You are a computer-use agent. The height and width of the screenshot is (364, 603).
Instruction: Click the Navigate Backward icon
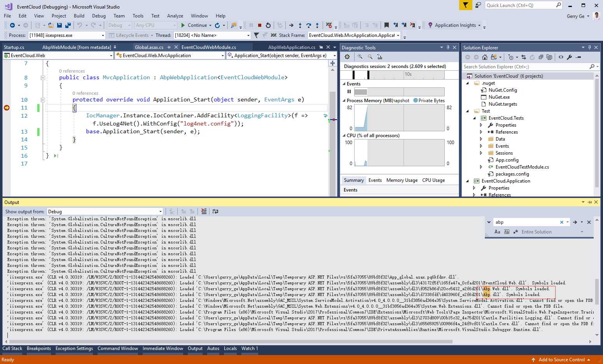(x=12, y=25)
